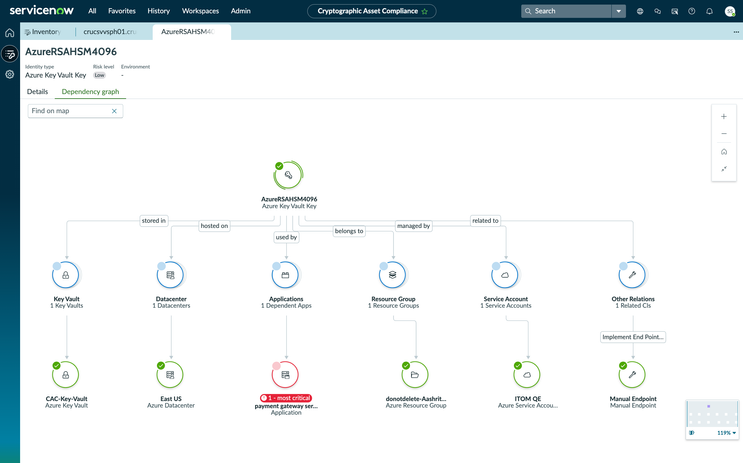Image resolution: width=743 pixels, height=463 pixels.
Task: Select the Key Vault group node
Action: [x=66, y=275]
